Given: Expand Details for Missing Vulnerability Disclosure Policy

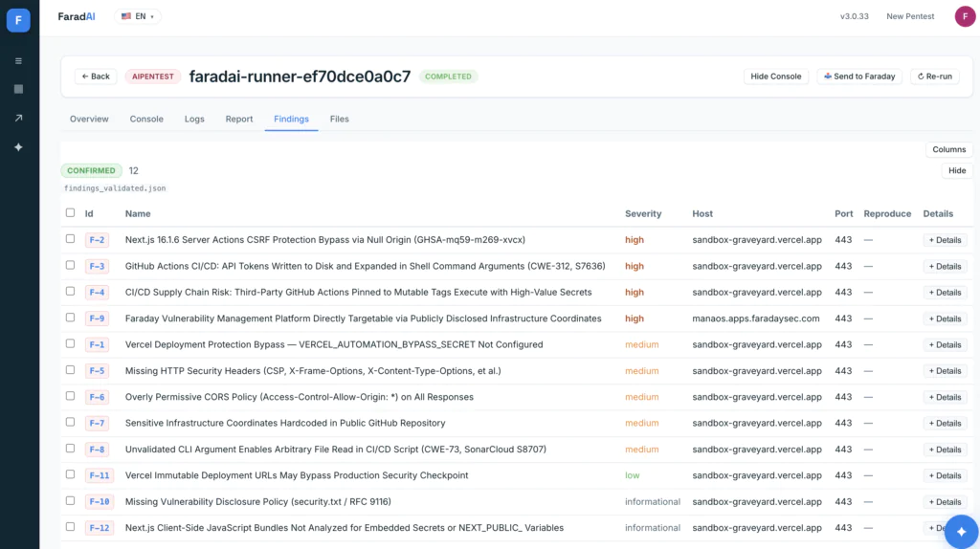Looking at the screenshot, I should tap(945, 502).
